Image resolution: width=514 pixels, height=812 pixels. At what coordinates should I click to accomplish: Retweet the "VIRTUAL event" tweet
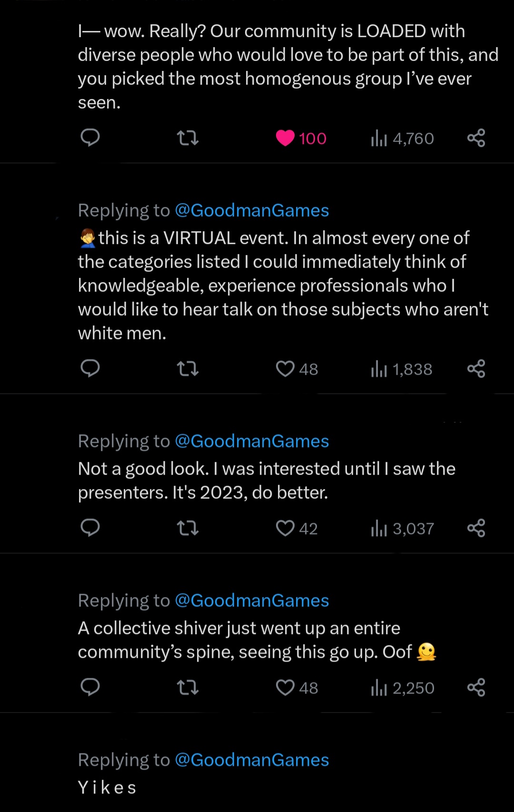point(188,369)
